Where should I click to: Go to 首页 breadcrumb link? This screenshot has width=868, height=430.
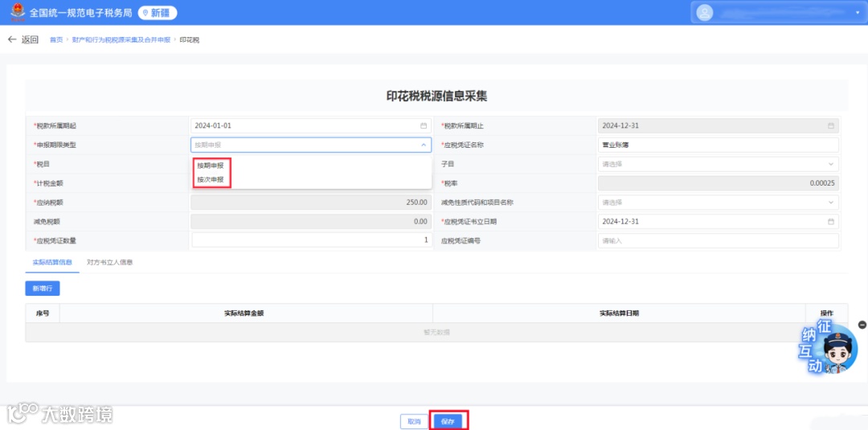[x=56, y=40]
